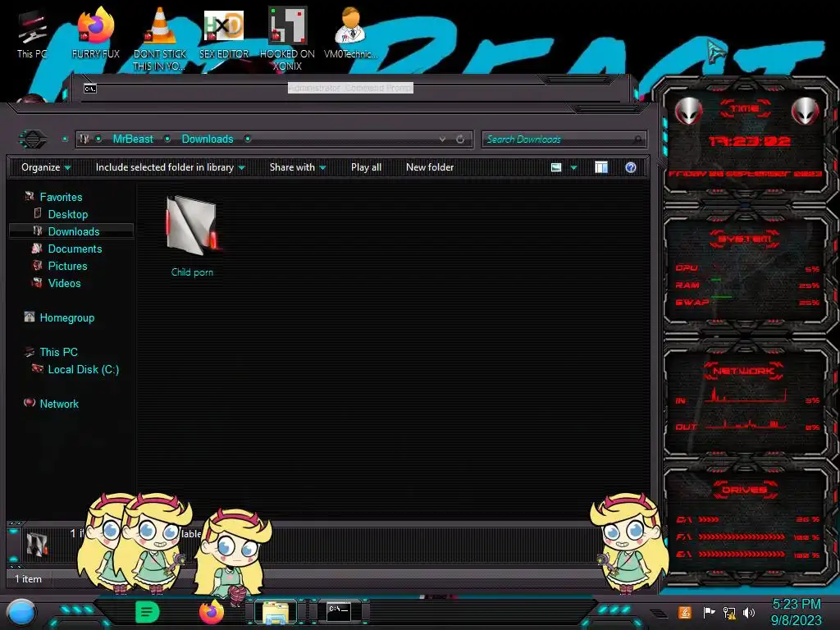Click the SYSTEM gadget RAM row
The image size is (840, 630).
tap(746, 285)
